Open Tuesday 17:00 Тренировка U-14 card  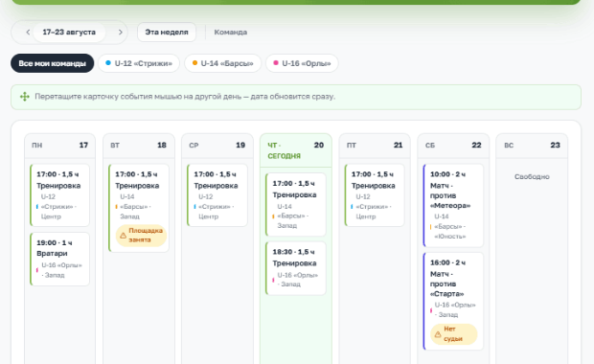[139, 208]
